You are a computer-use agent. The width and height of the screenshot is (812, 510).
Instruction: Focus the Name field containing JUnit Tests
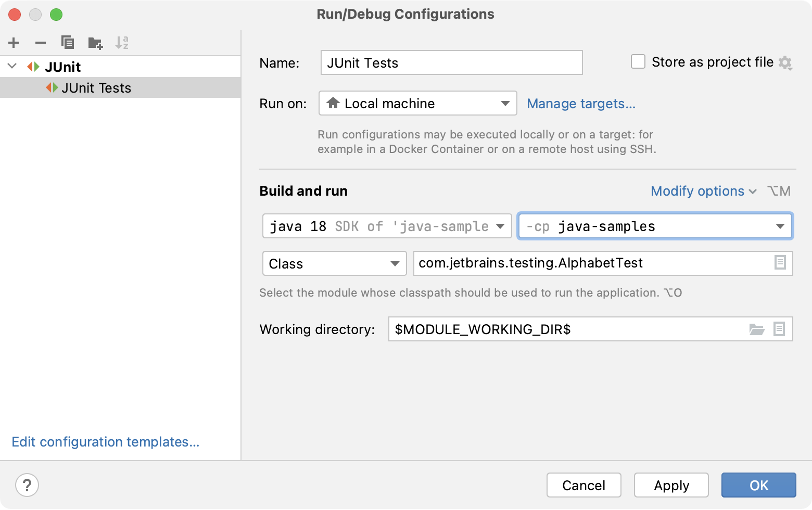click(452, 62)
